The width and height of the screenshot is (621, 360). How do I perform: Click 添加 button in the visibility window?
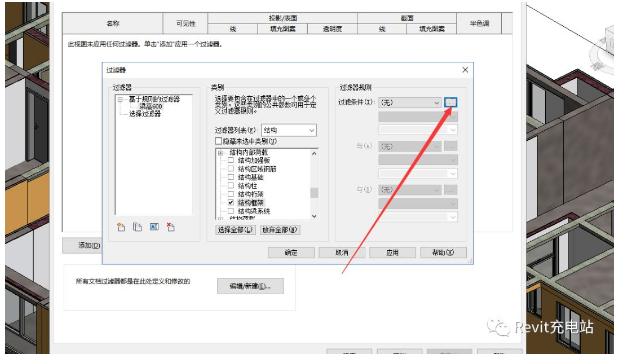(82, 246)
